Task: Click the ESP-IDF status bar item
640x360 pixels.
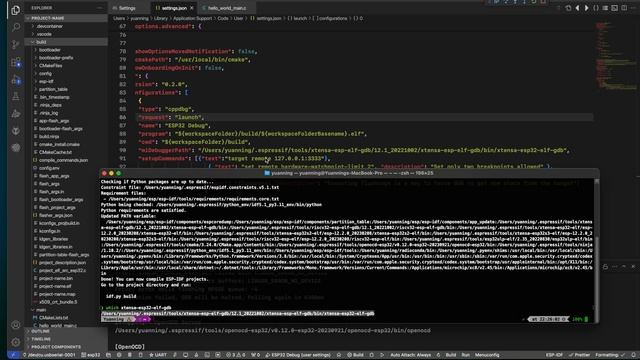Action: tap(554, 355)
